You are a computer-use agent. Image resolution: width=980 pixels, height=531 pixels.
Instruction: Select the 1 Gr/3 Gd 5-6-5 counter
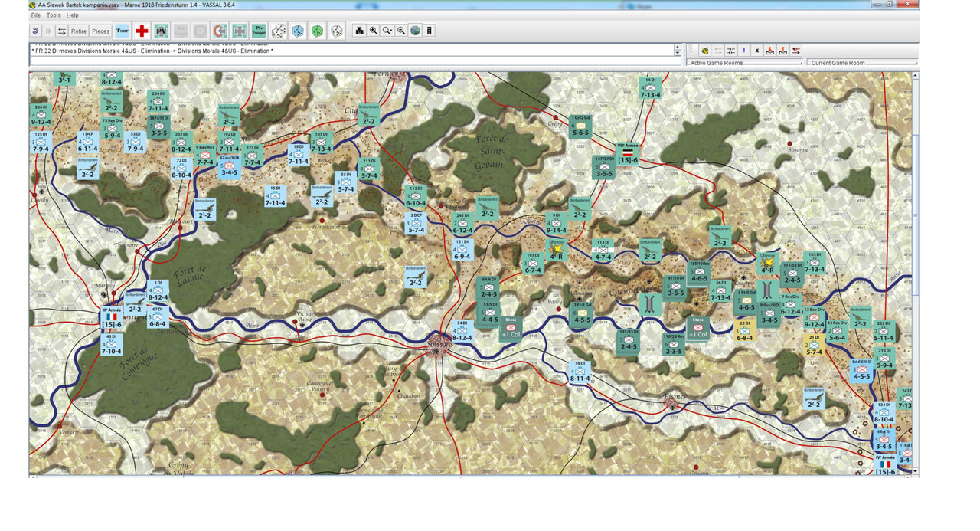pyautogui.click(x=580, y=126)
